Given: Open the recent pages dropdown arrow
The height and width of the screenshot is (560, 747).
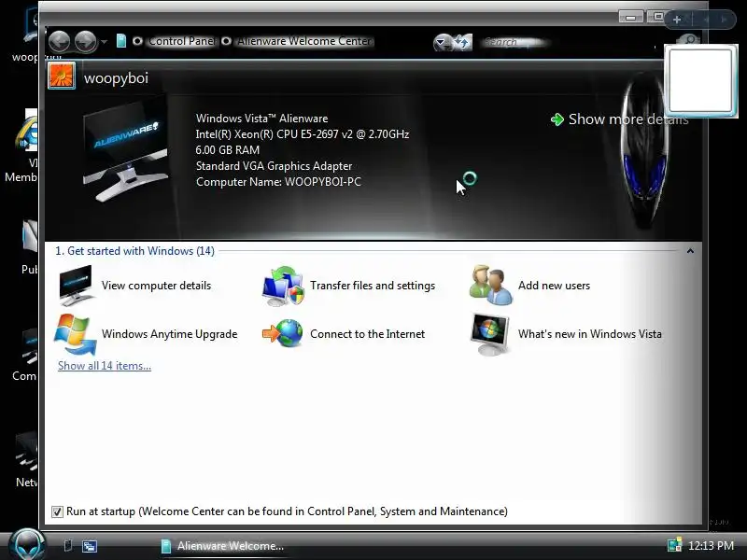Looking at the screenshot, I should click(x=105, y=42).
